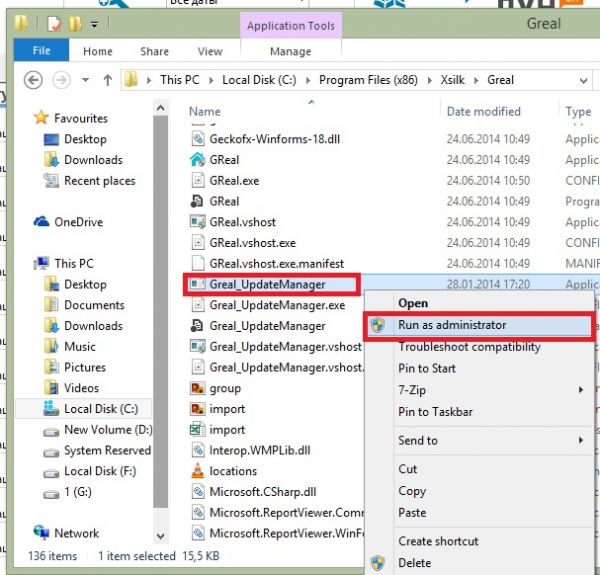Click the Forward navigation arrow
Screen dimensions: 600x575
click(61, 80)
